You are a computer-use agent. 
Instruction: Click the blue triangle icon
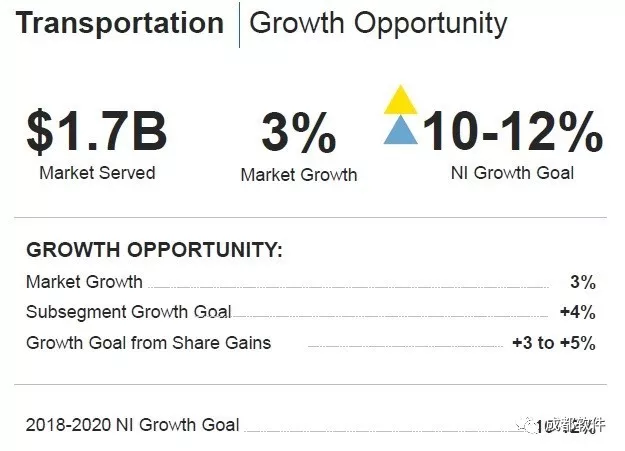pyautogui.click(x=401, y=130)
